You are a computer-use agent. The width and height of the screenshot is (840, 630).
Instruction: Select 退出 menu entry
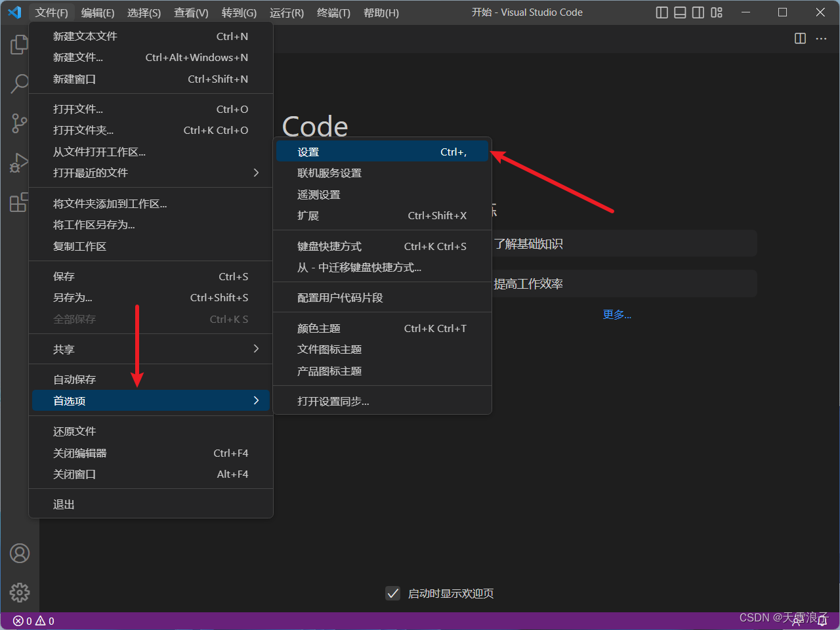[x=151, y=504]
